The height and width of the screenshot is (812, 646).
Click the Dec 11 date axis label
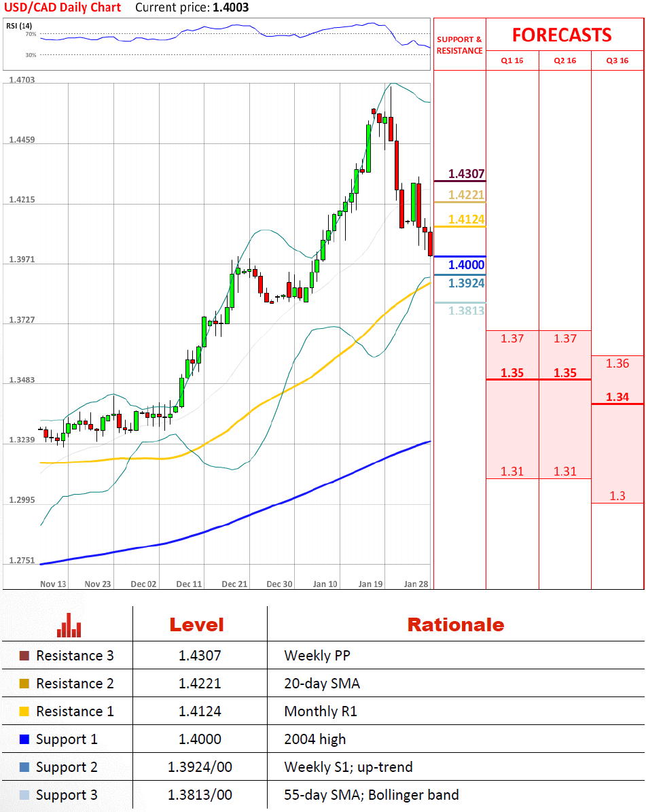pos(189,584)
